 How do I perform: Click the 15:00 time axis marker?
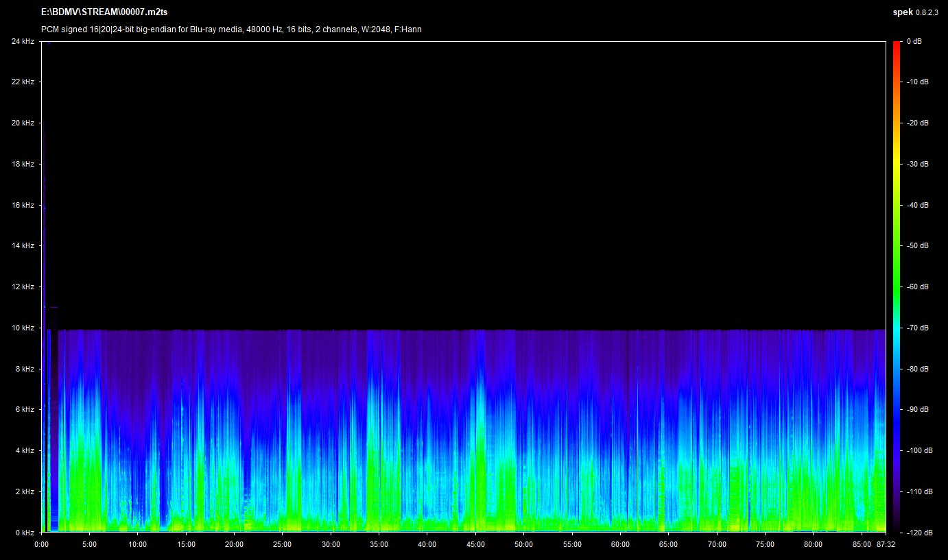[x=186, y=545]
